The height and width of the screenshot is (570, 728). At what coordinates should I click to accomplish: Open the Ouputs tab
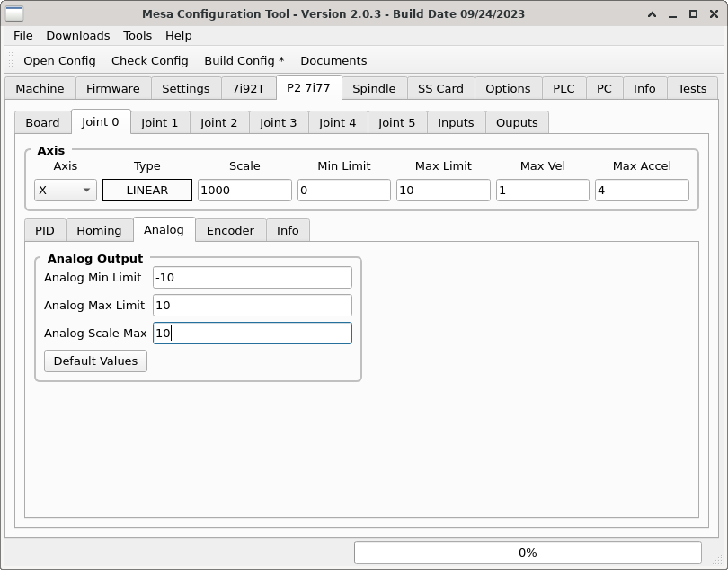(x=517, y=122)
